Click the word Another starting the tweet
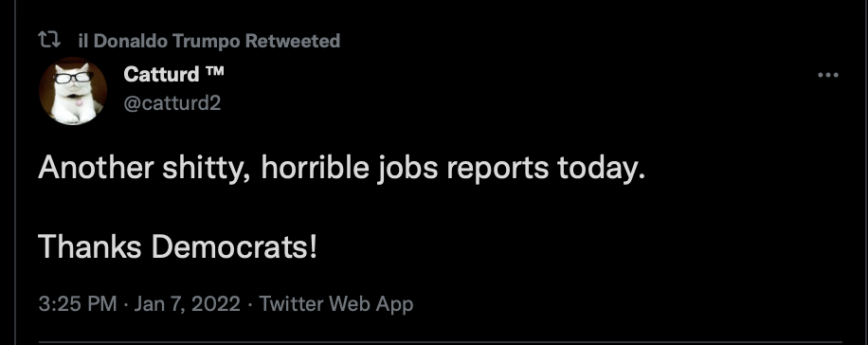868x345 pixels. (96, 167)
